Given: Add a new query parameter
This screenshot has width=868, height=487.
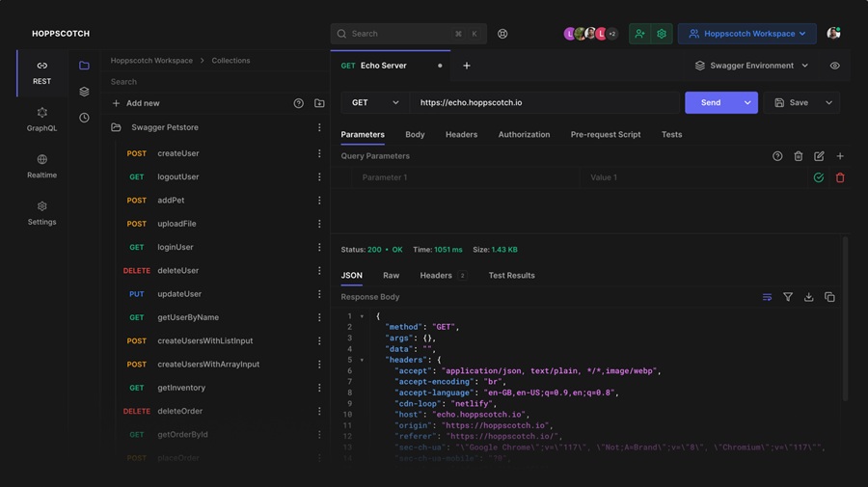Looking at the screenshot, I should point(840,156).
